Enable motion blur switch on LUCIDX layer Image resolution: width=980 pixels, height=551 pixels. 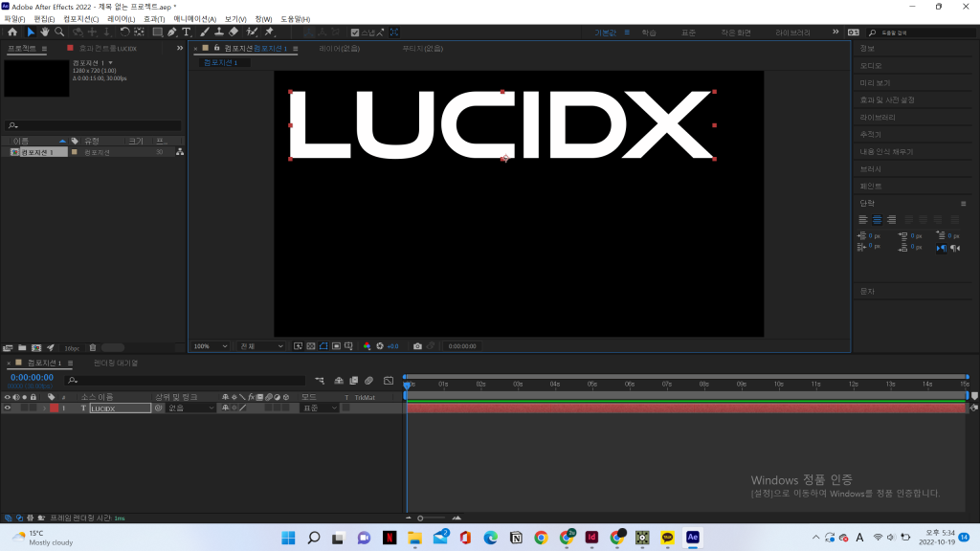pyautogui.click(x=269, y=408)
